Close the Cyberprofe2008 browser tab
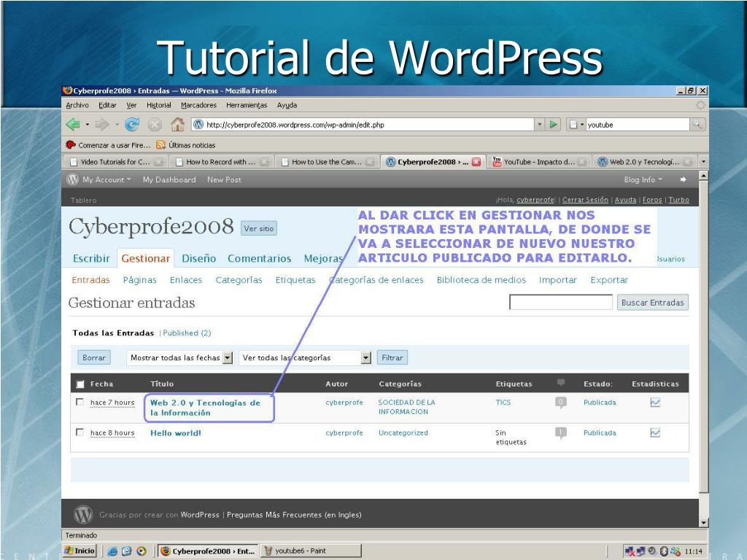This screenshot has height=560, width=747. coord(476,162)
